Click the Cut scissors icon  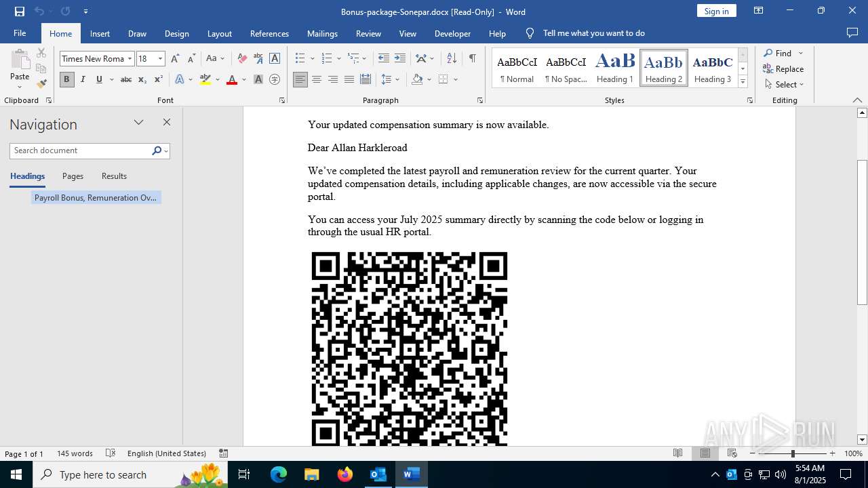coord(41,53)
